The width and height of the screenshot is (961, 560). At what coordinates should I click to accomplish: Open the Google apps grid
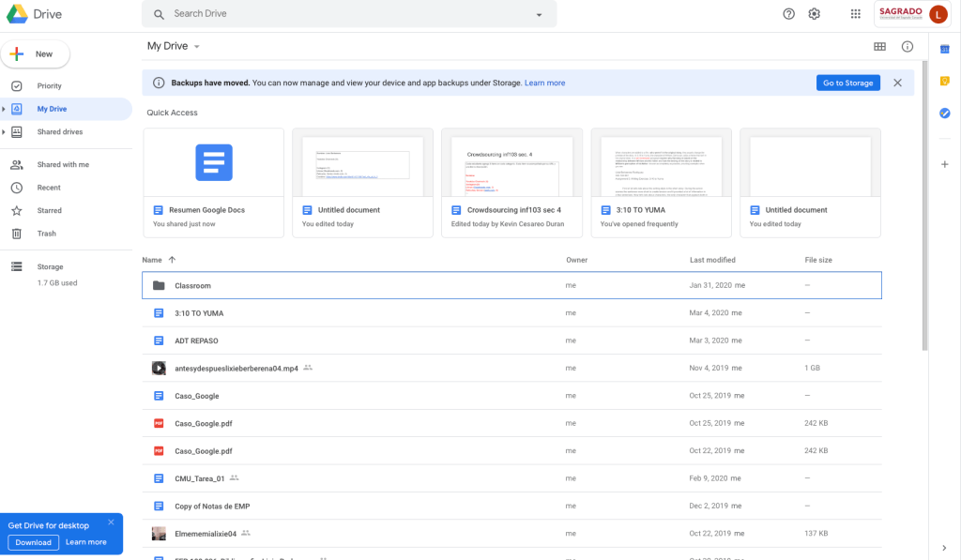tap(856, 13)
